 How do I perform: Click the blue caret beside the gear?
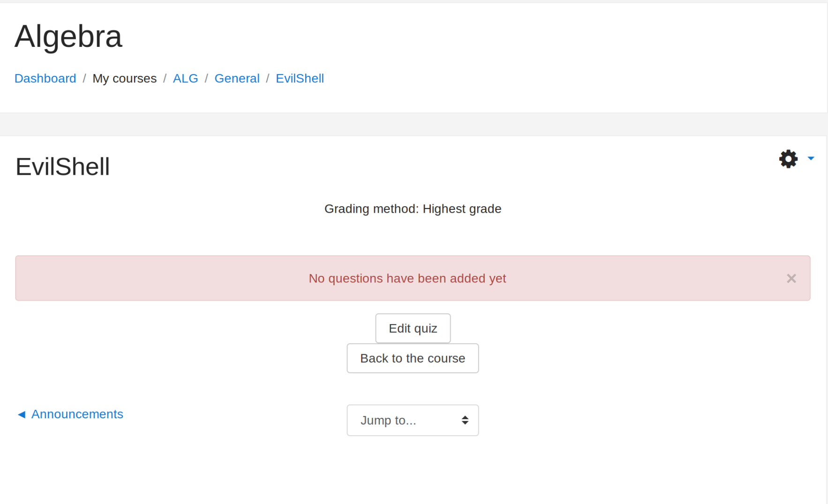[811, 159]
